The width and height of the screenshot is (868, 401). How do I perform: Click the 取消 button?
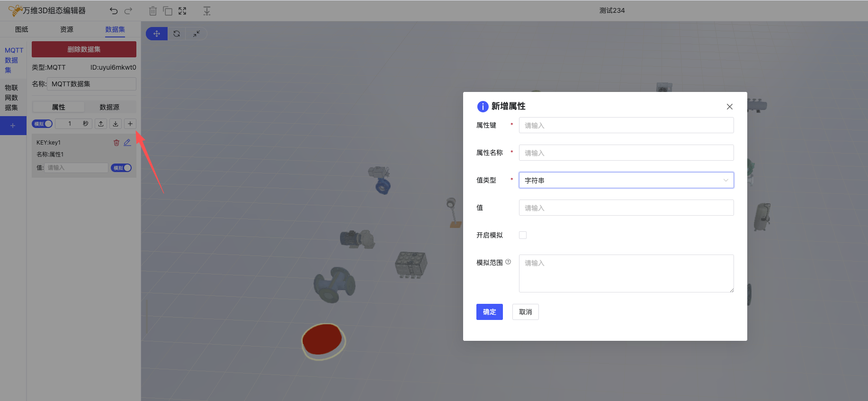pyautogui.click(x=525, y=312)
